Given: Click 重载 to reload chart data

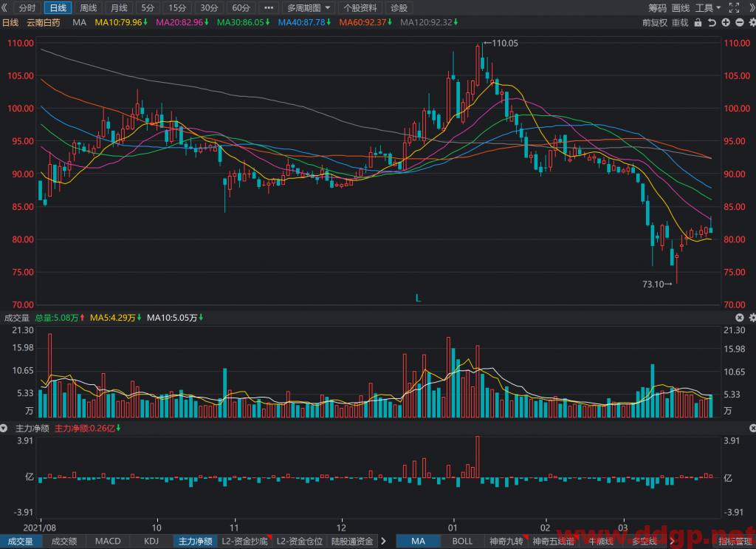Looking at the screenshot, I should (x=680, y=23).
